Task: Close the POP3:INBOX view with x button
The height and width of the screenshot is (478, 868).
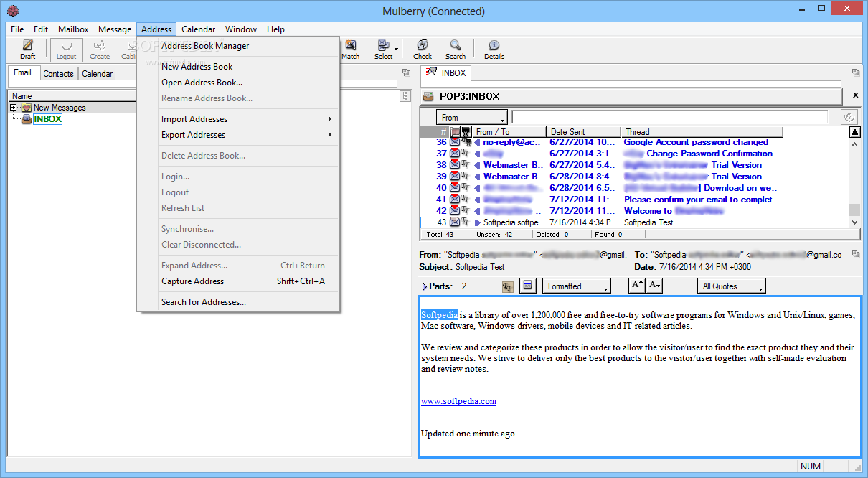Action: click(854, 95)
